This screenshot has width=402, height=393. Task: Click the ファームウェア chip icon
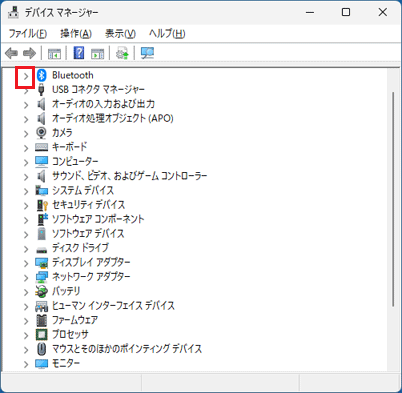tap(41, 320)
